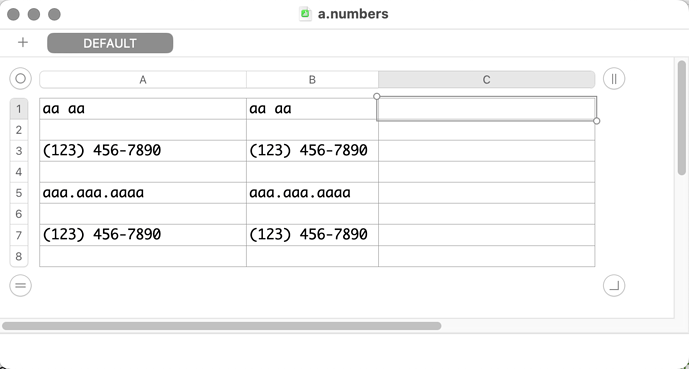Click the top-left selection handle of cell C1

coord(377,96)
